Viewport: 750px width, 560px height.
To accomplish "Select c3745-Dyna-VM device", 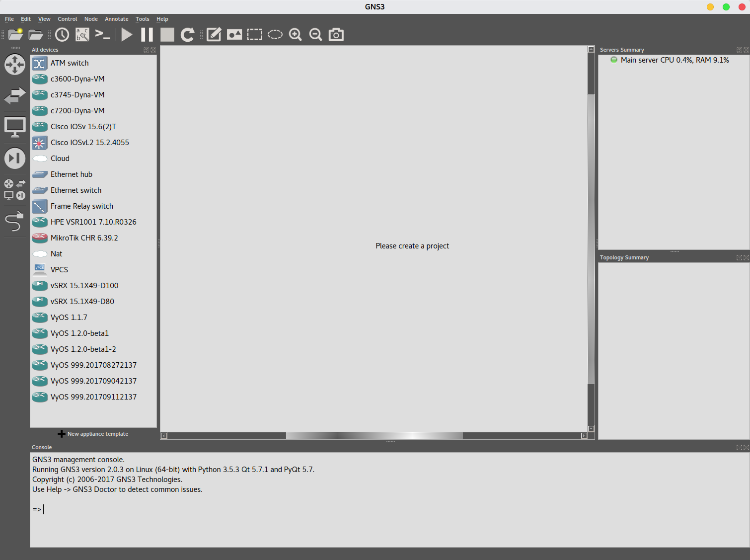I will coord(93,95).
